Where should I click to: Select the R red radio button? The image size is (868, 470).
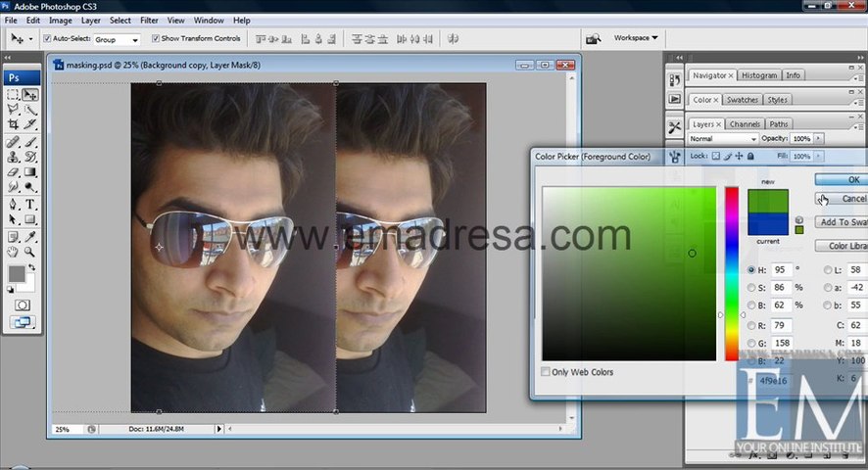point(751,325)
